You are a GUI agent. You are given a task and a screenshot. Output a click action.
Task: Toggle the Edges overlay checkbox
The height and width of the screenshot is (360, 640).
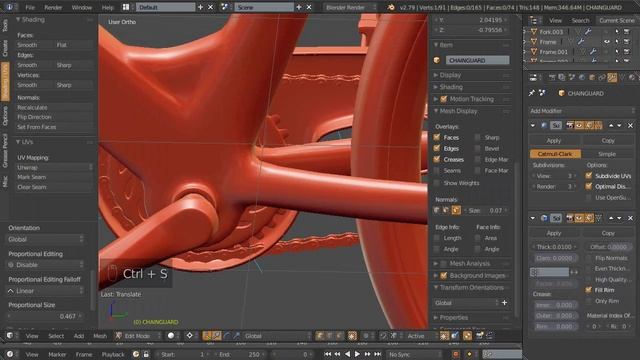[x=437, y=148]
